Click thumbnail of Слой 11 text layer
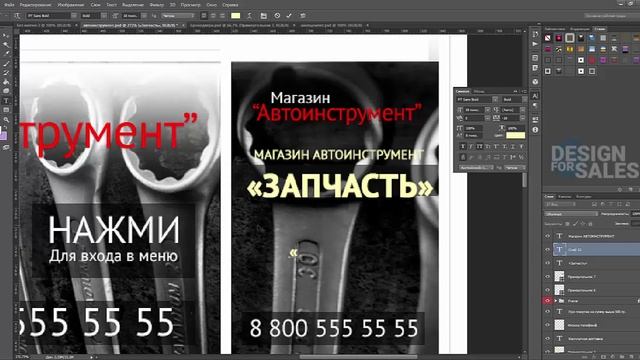 click(x=560, y=249)
